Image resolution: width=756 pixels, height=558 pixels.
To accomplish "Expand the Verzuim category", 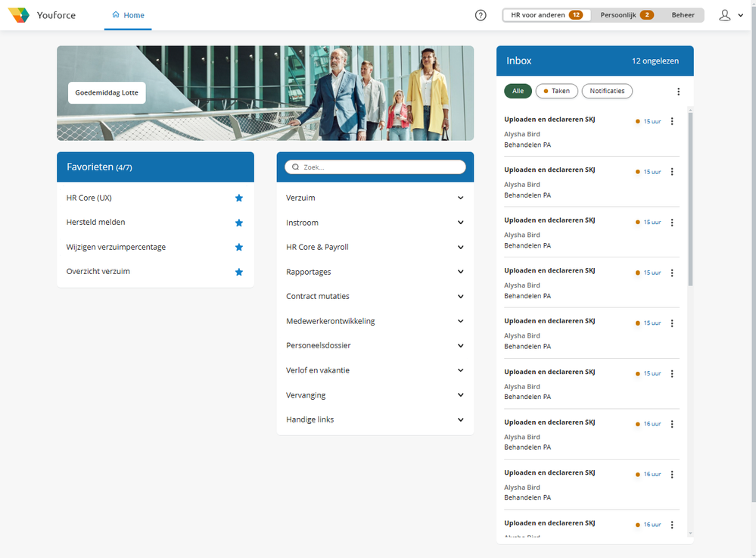I will (x=375, y=198).
